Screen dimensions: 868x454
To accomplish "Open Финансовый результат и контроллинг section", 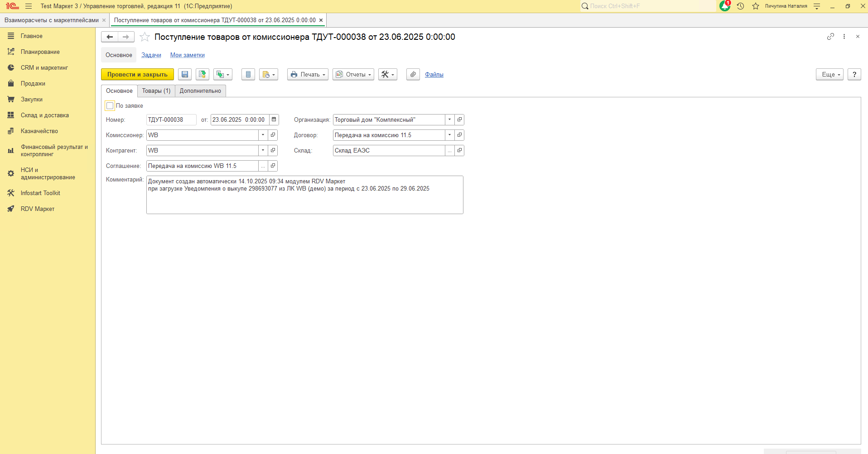I will tap(54, 151).
